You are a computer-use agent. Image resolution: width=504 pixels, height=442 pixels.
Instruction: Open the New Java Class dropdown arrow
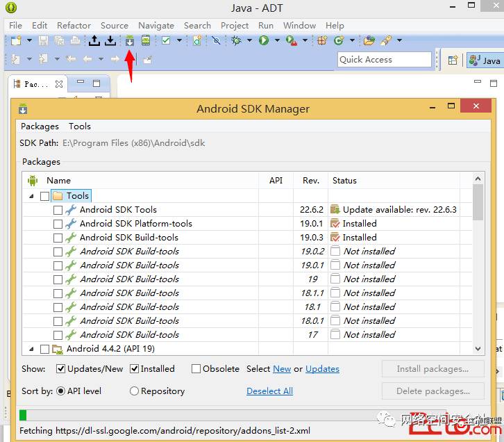(352, 40)
